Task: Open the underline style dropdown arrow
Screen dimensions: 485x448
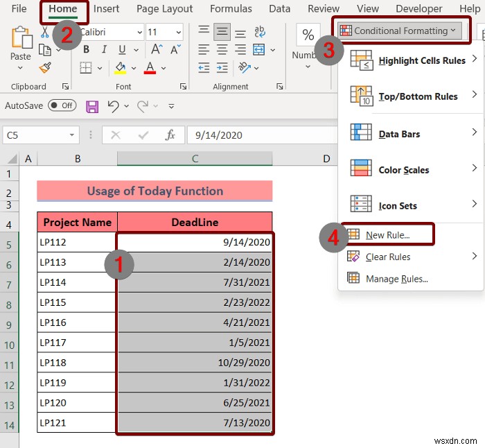Action: [x=136, y=50]
